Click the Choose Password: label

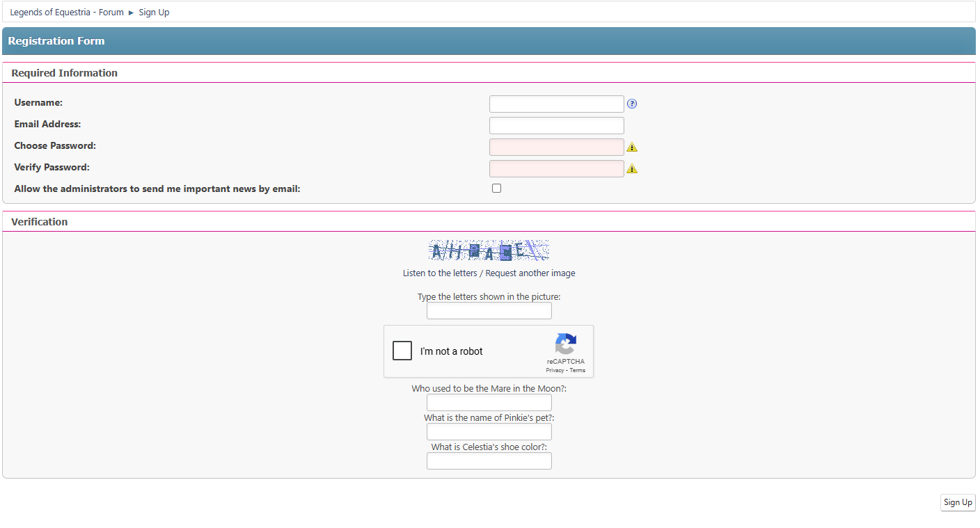point(55,145)
